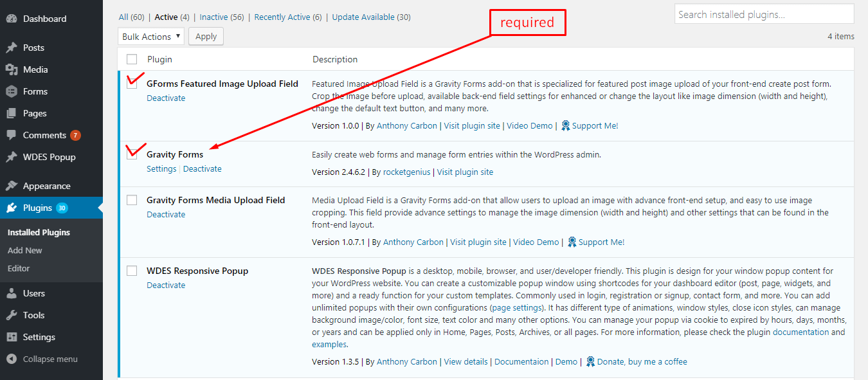Show Active (4) plugins filter

pos(172,17)
